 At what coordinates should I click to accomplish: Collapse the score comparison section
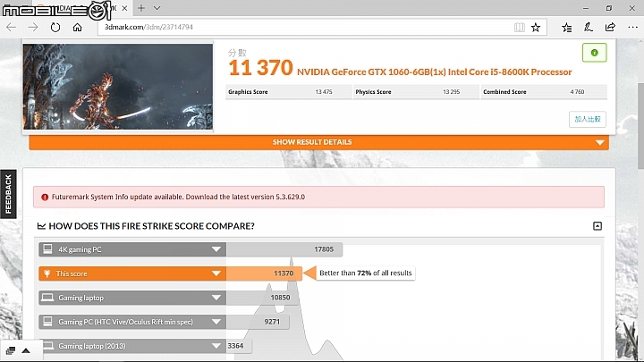(597, 226)
